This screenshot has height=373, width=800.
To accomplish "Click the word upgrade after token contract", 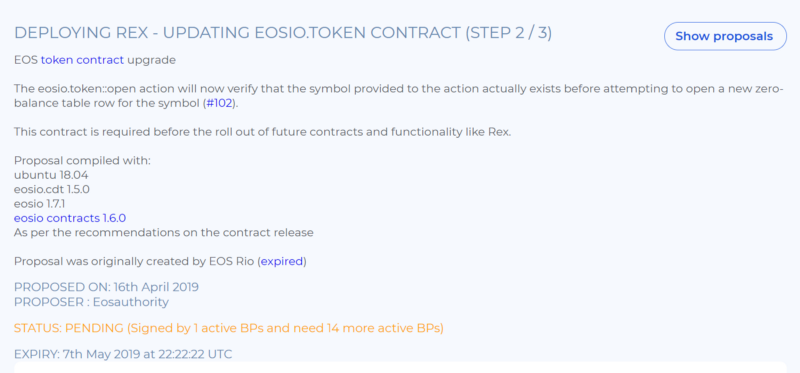I will (152, 60).
